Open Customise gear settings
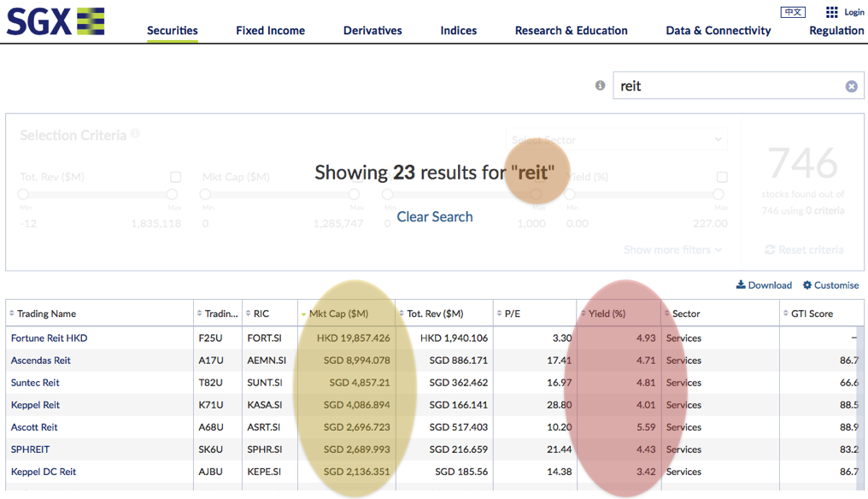This screenshot has height=499, width=868. click(831, 285)
